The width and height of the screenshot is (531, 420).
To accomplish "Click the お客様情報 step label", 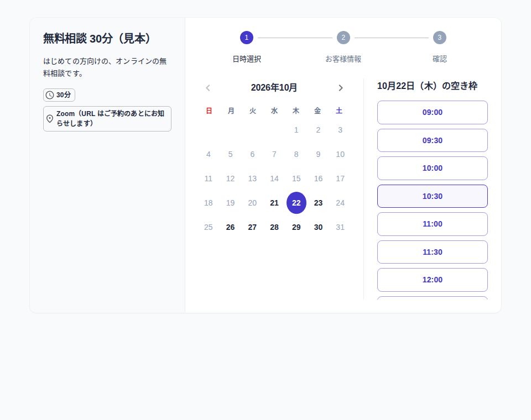I will click(343, 59).
